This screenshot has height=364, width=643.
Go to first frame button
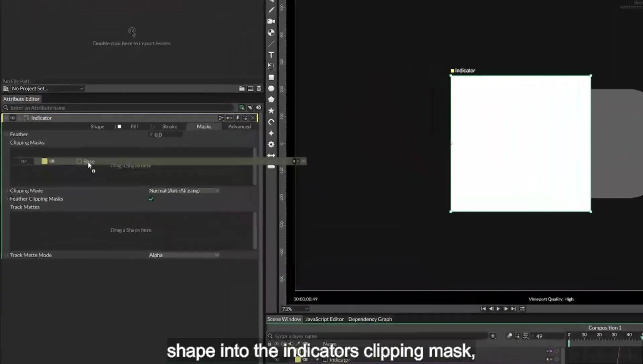(483, 309)
